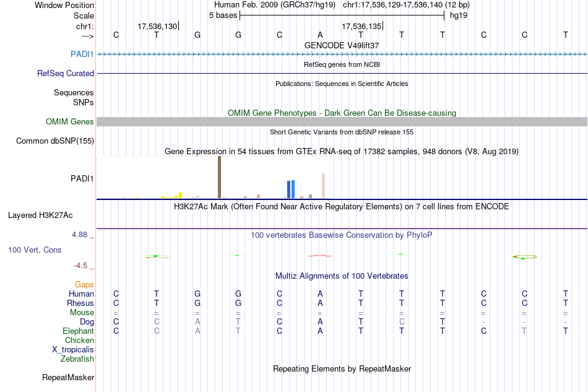This screenshot has width=588, height=392.
Task: Click the Sequences track label
Action: point(74,92)
